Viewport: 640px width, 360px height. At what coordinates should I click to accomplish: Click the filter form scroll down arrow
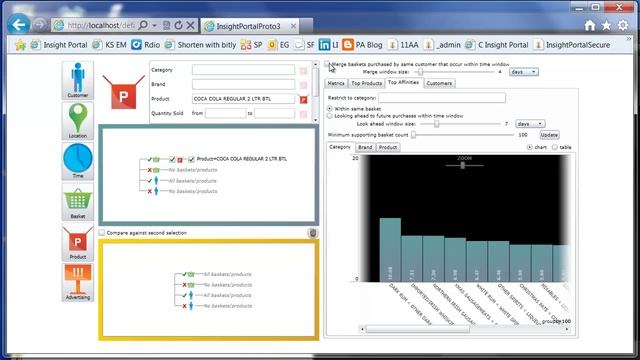(x=316, y=120)
